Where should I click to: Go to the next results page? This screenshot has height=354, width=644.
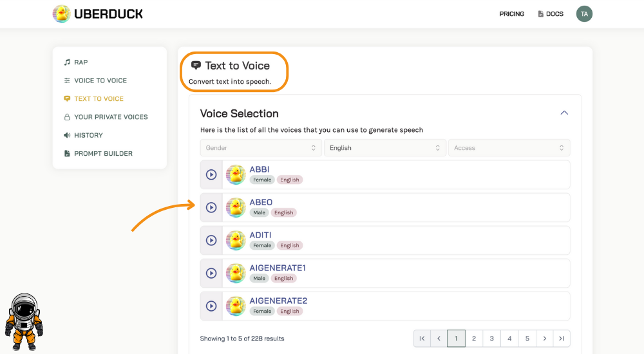tap(545, 339)
